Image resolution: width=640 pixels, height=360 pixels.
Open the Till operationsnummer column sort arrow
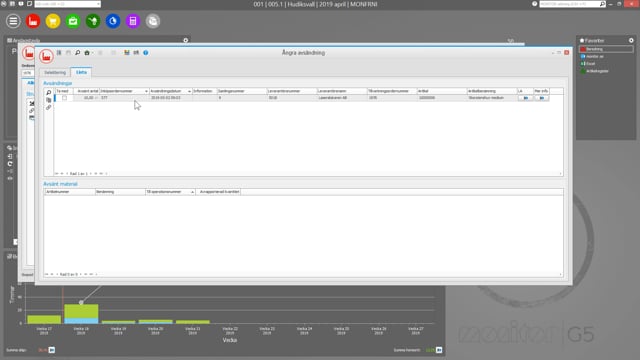tap(193, 192)
